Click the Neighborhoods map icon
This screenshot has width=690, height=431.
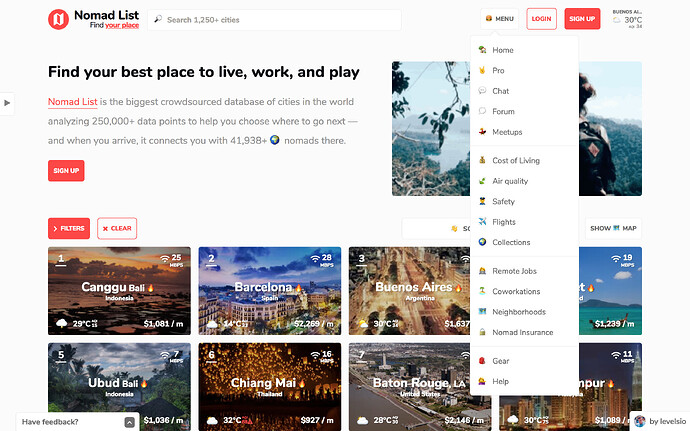(482, 311)
